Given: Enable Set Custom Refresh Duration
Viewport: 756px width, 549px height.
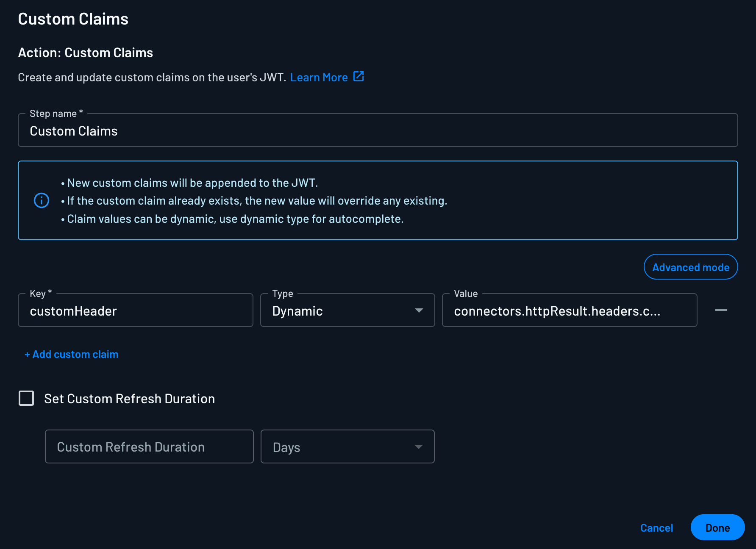Looking at the screenshot, I should tap(26, 398).
